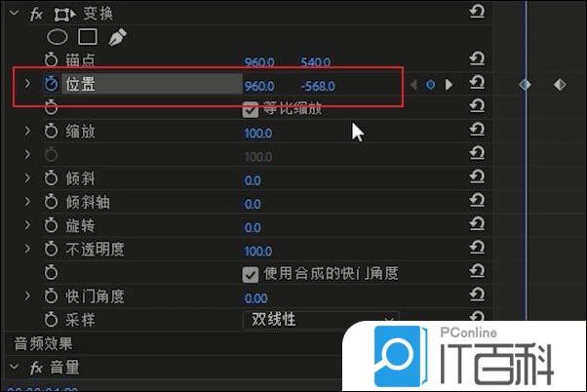Viewport: 587px width, 392px height.
Task: Select the second position keyframe diamond in timeline
Action: tap(560, 85)
